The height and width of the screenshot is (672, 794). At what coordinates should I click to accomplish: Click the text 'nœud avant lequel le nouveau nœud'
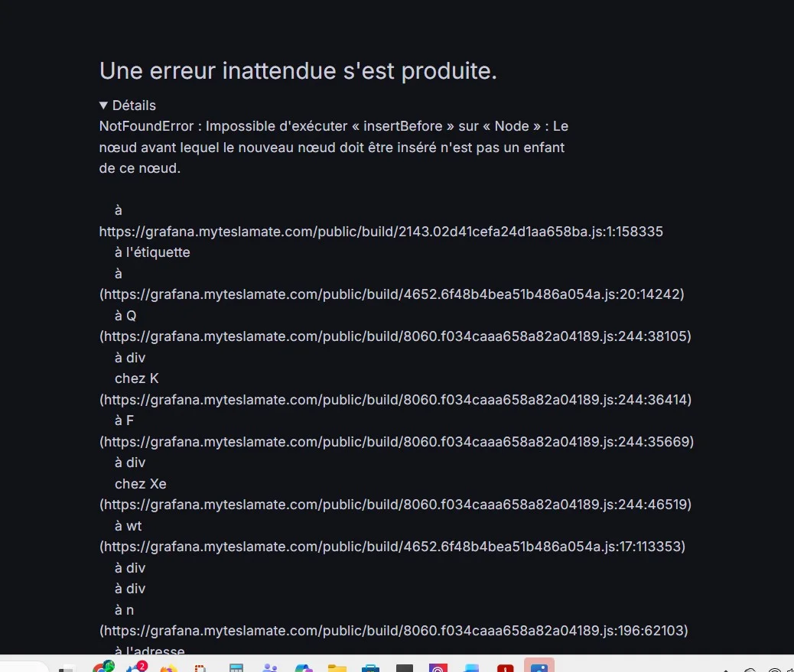point(218,148)
